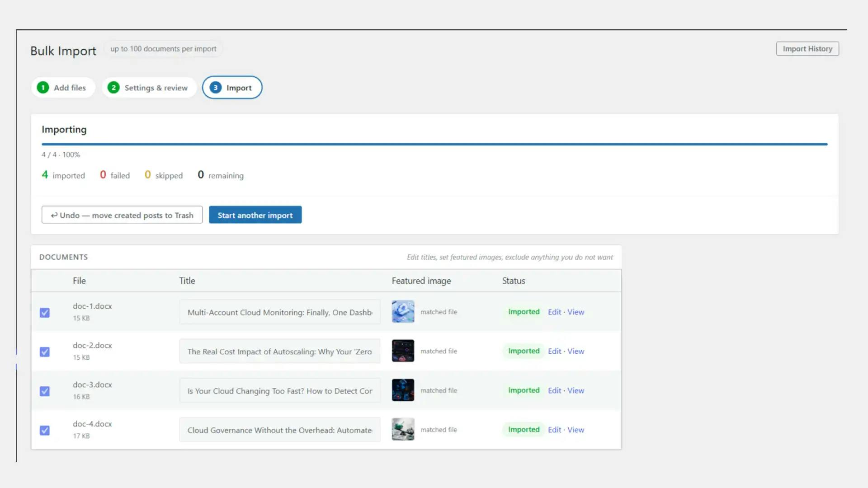The height and width of the screenshot is (488, 868).
Task: Open featured image thumbnail for doc-2.docx
Action: (403, 351)
